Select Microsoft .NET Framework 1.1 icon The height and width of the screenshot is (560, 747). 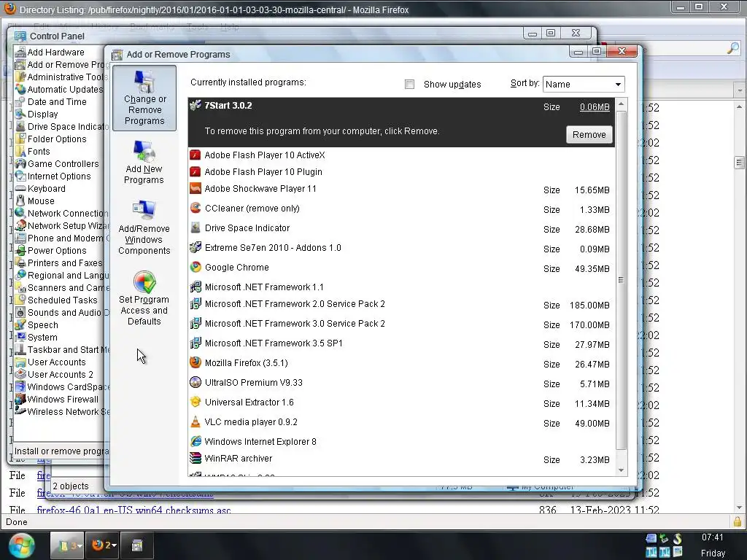click(x=195, y=287)
